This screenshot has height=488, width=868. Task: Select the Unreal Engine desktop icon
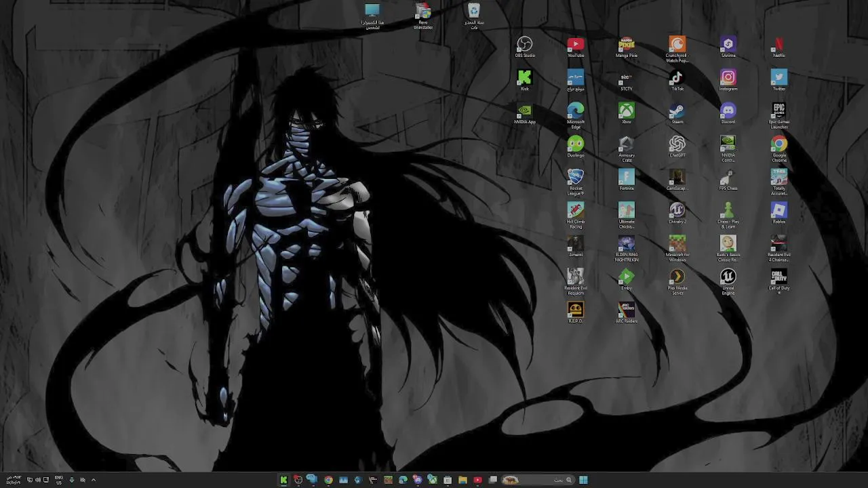[728, 282]
